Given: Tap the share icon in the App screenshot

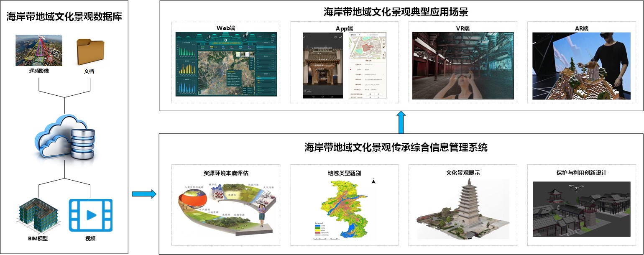Looking at the screenshot, I should tap(341, 38).
